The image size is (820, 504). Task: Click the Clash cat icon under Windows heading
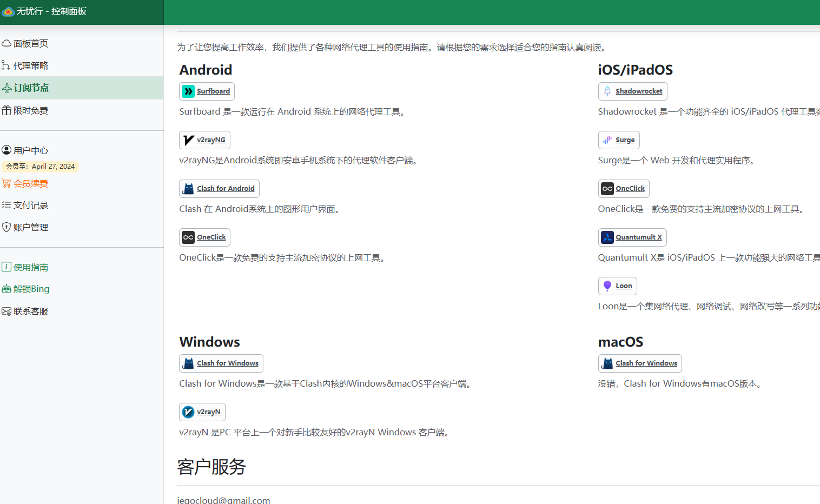point(188,363)
